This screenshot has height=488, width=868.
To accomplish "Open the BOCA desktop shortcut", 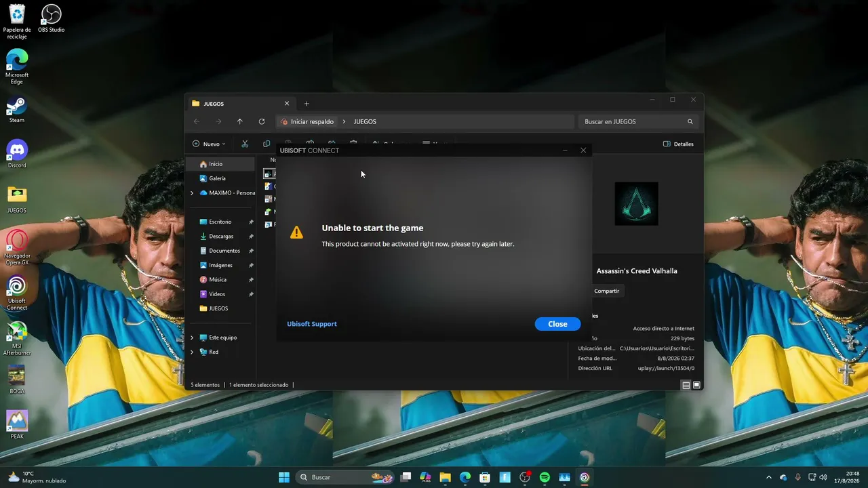I will (x=17, y=380).
